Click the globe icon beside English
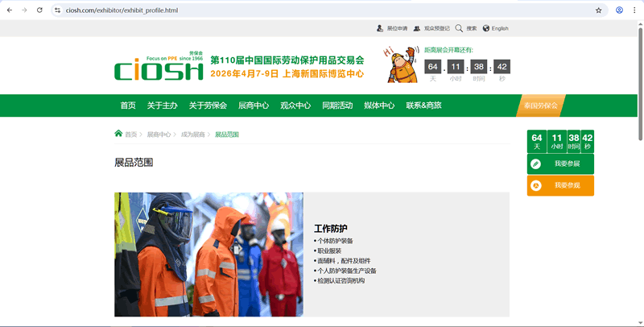Viewport: 644px width, 327px height. 486,28
